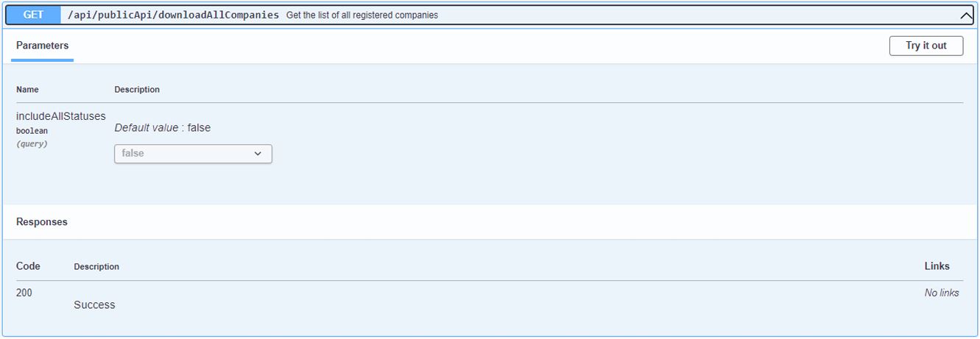Viewport: 980px width, 339px height.
Task: Click the dropdown arrow on the false select box
Action: coord(258,154)
